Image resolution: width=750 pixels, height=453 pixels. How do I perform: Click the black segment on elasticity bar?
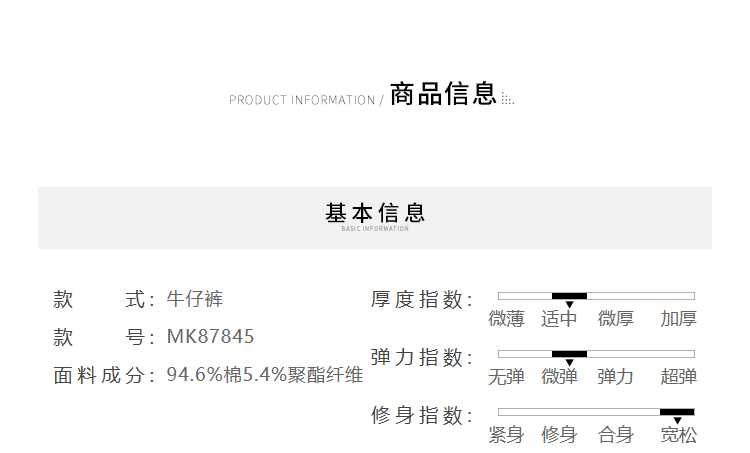coord(569,354)
